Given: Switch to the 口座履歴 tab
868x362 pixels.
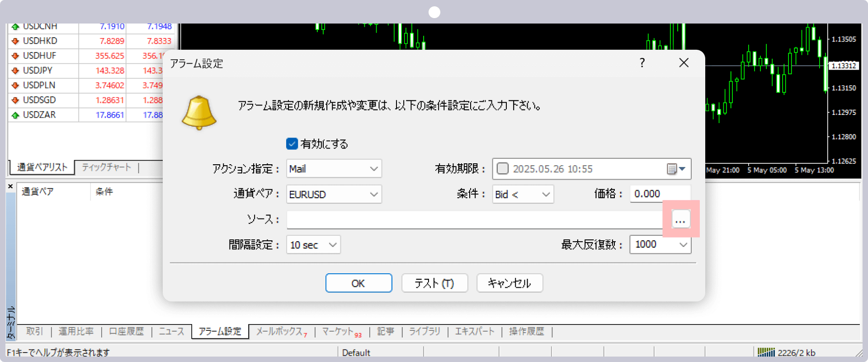Looking at the screenshot, I should (x=126, y=331).
